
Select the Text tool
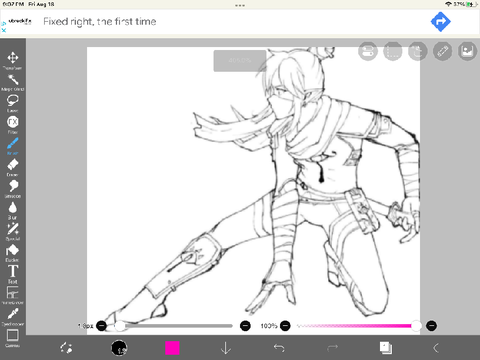[13, 274]
